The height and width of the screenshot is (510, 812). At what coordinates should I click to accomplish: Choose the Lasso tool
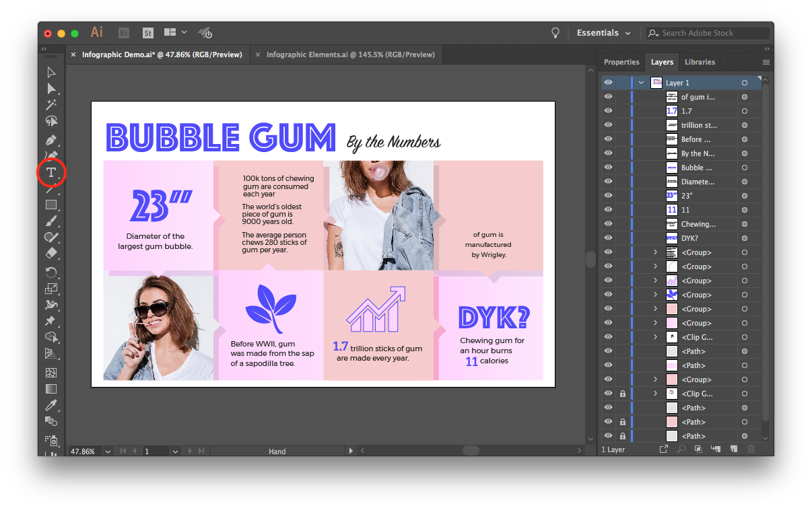[51, 122]
